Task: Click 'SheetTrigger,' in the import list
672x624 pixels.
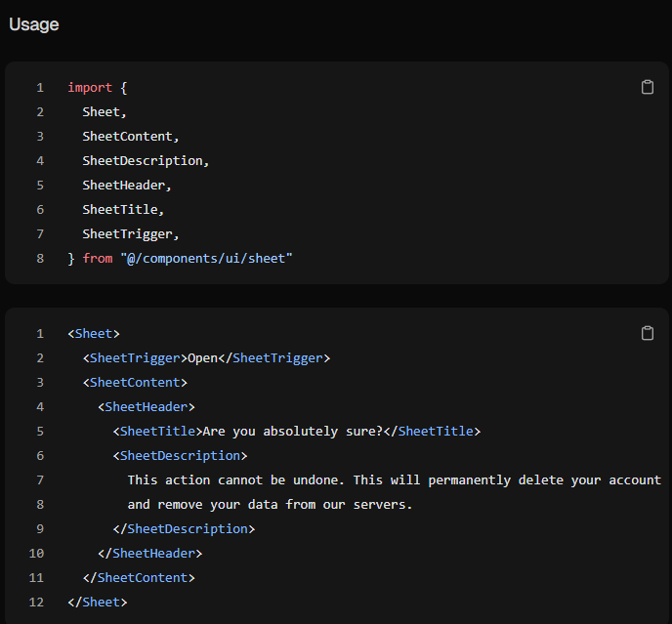Action: point(131,234)
